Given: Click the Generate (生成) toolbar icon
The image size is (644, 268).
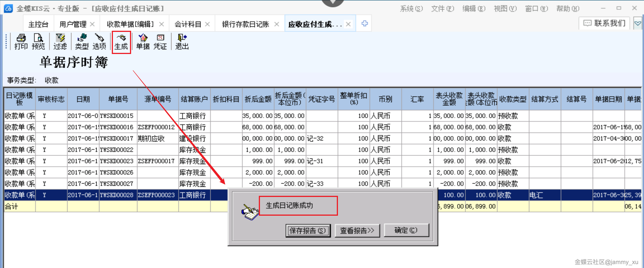Looking at the screenshot, I should click(x=121, y=41).
